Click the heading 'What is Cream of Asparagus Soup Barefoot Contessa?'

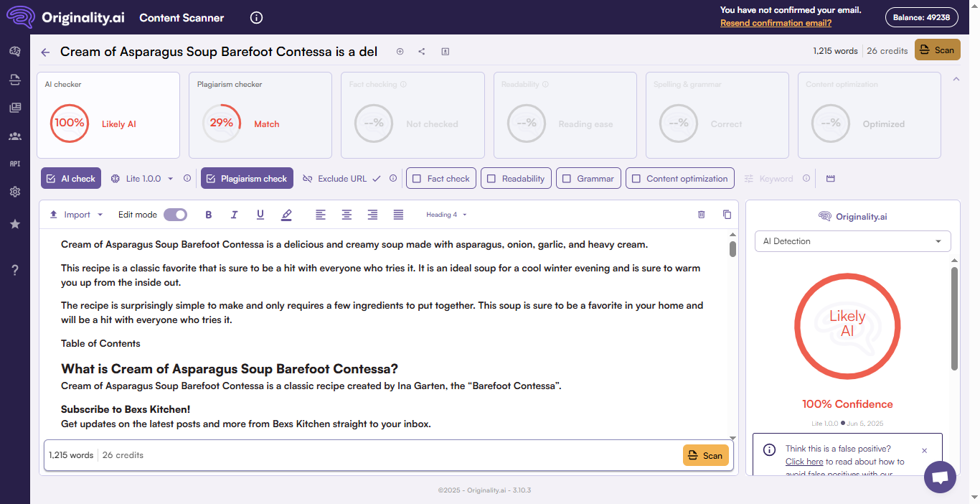[230, 369]
